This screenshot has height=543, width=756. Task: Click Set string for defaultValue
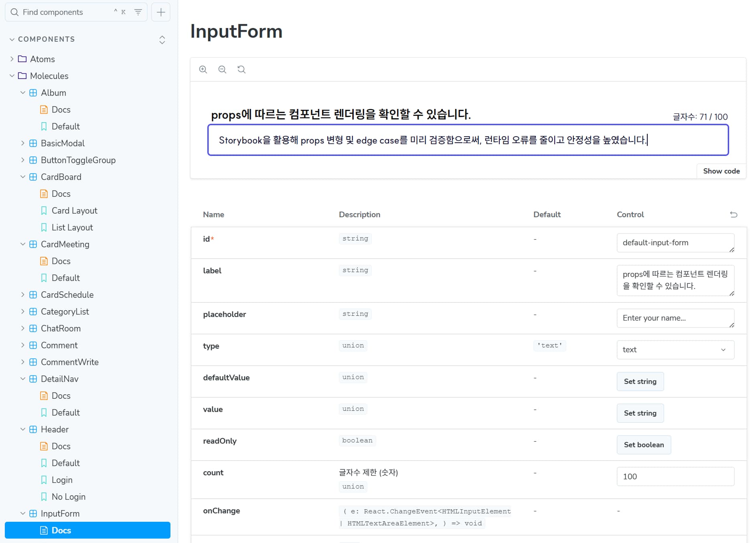(640, 382)
